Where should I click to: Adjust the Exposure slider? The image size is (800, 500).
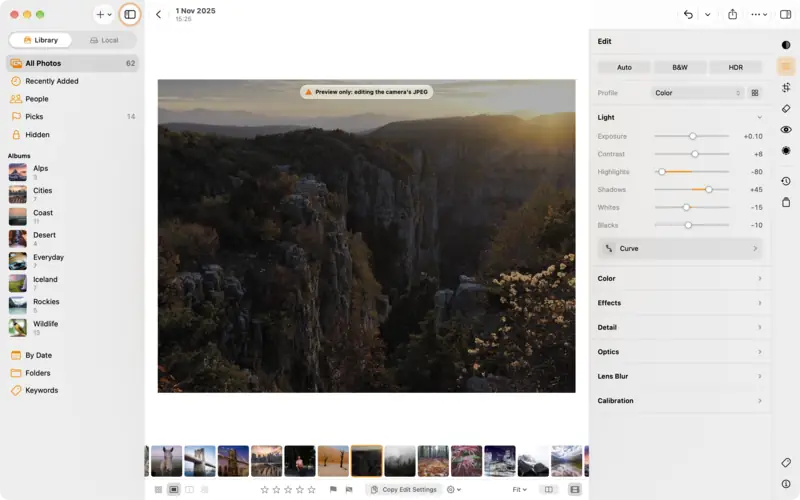coord(692,136)
